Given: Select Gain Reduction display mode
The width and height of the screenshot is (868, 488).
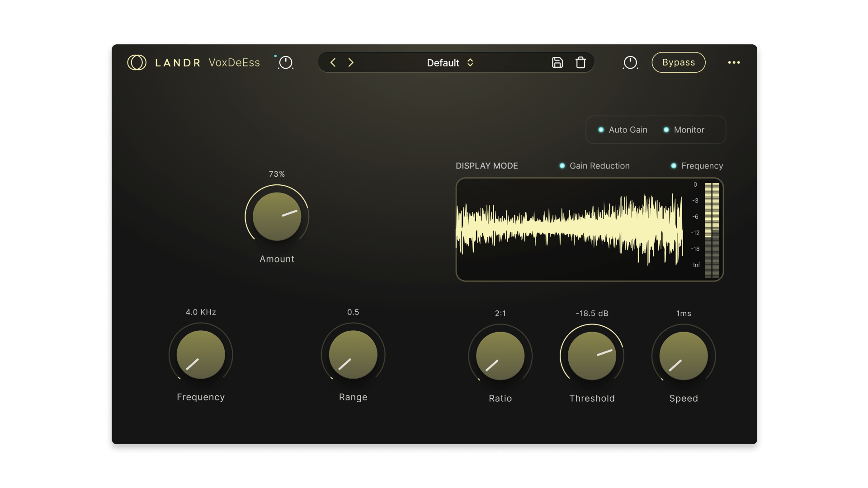Looking at the screenshot, I should pos(594,166).
